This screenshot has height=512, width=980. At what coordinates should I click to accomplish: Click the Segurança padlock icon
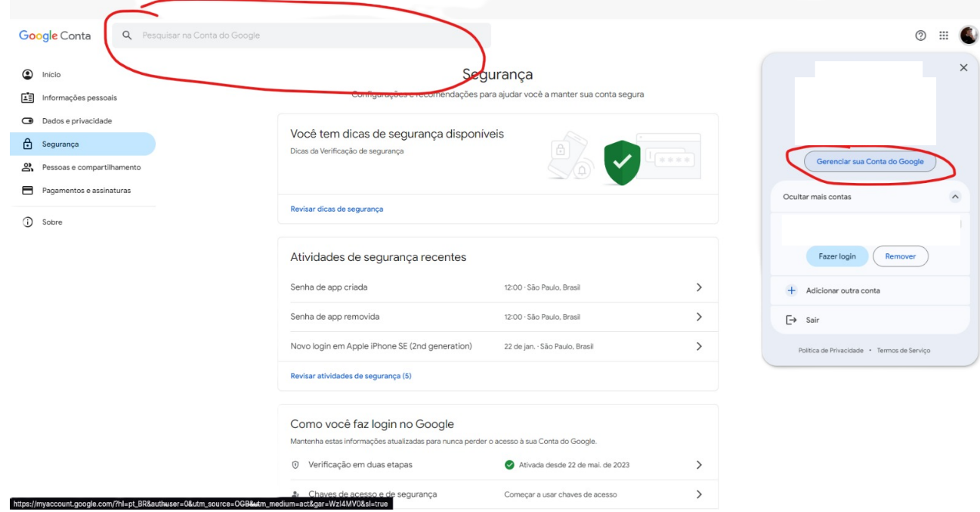click(28, 144)
